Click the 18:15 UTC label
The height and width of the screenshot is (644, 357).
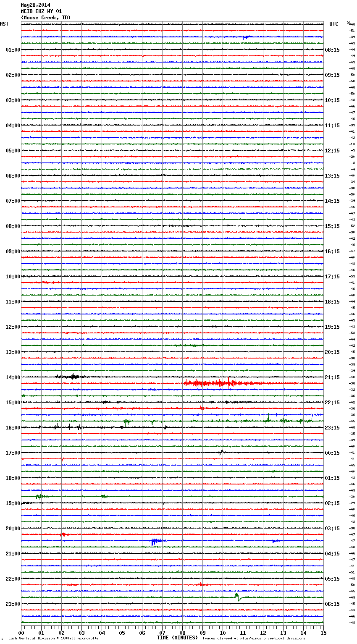click(332, 302)
